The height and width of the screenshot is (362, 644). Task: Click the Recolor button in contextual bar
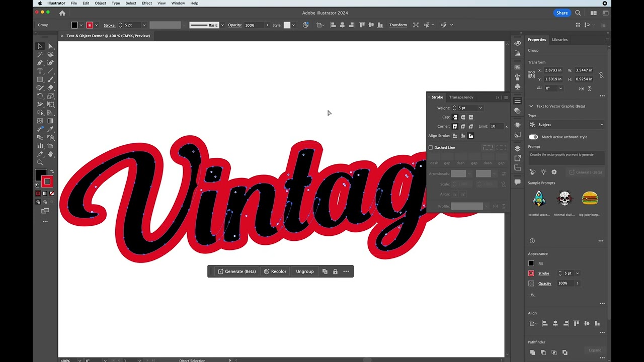tap(275, 271)
